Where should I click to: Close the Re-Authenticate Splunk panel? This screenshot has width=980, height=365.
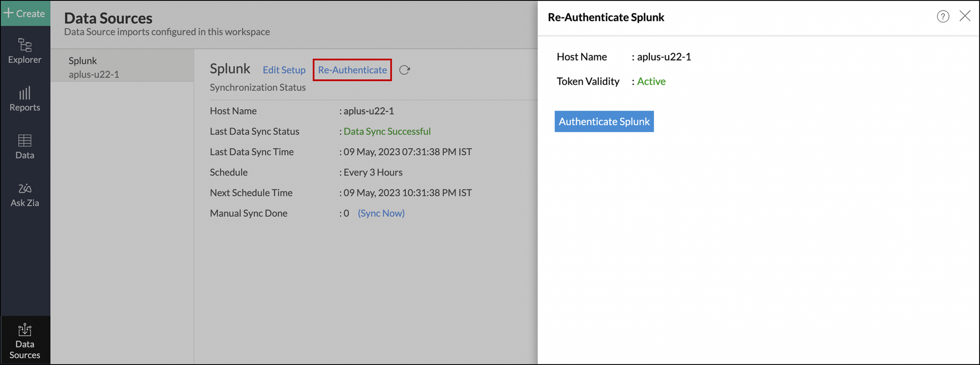click(x=964, y=16)
